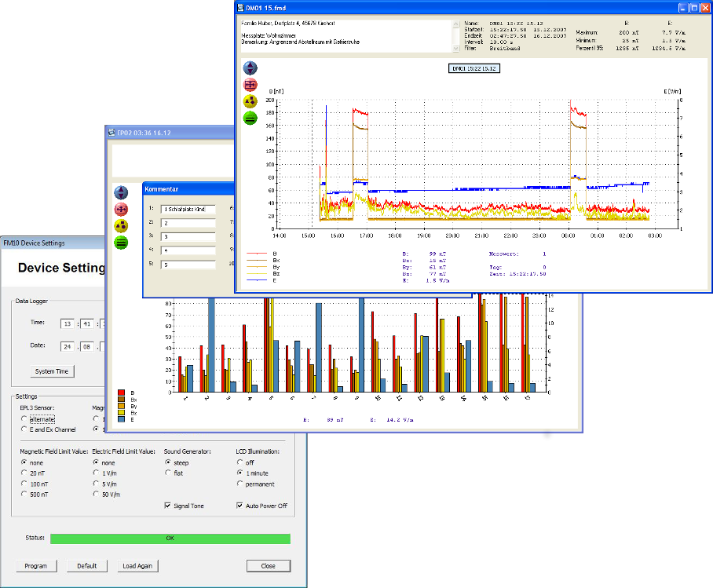The width and height of the screenshot is (713, 588).
Task: Click the System Time button
Action: click(x=52, y=371)
